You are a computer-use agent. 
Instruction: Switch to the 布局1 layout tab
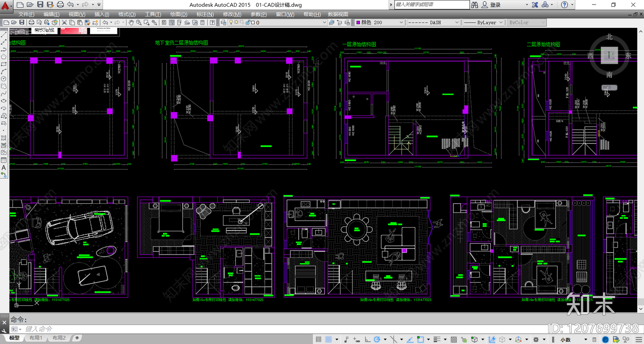[x=36, y=338]
